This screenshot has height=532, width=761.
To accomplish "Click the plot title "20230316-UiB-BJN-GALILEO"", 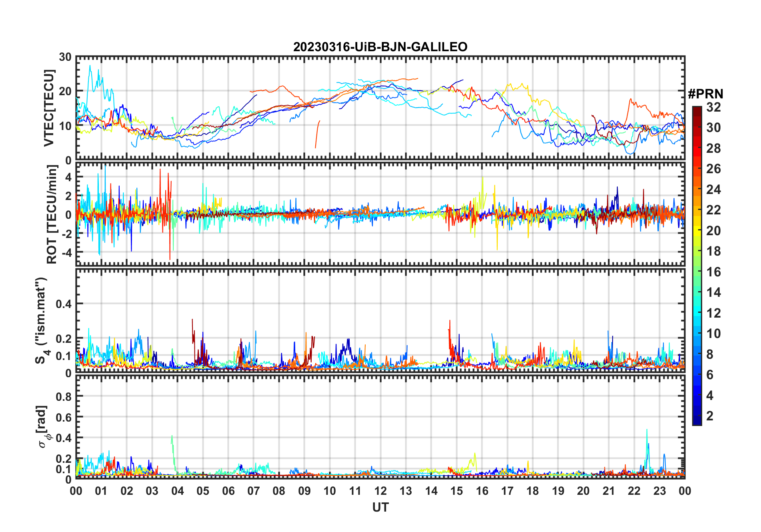I will click(380, 47).
